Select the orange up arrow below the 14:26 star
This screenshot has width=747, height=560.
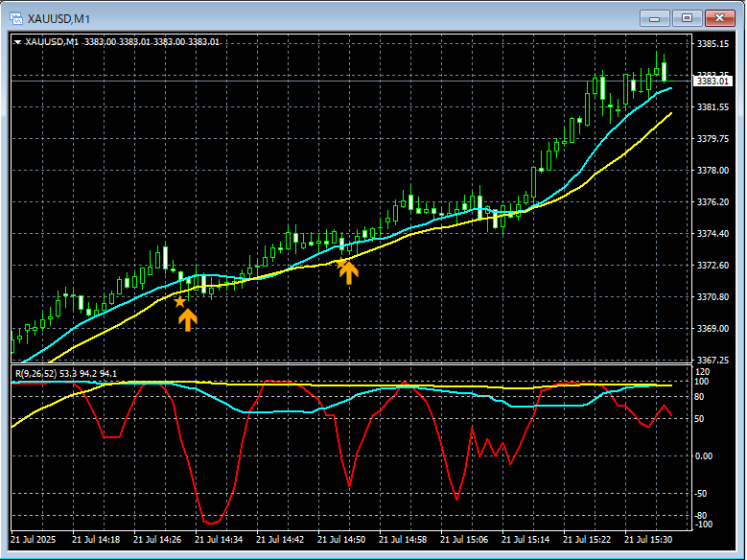coord(188,320)
